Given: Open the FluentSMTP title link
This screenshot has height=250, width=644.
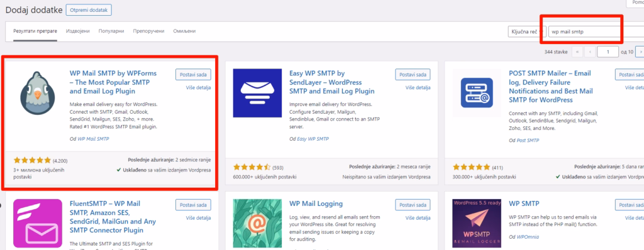Looking at the screenshot, I should click(113, 217).
